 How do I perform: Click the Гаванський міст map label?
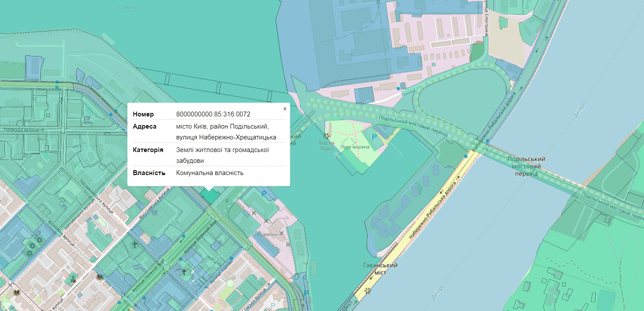pyautogui.click(x=380, y=268)
